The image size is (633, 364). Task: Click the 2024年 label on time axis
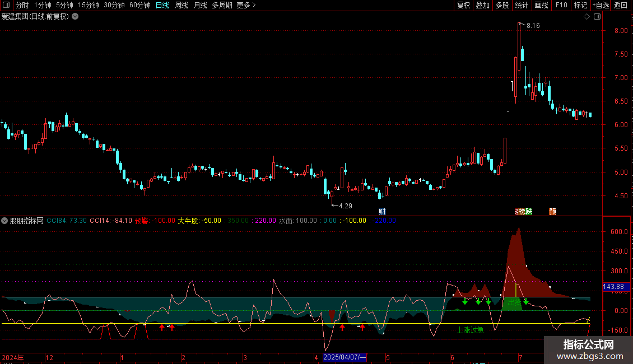[x=12, y=357]
